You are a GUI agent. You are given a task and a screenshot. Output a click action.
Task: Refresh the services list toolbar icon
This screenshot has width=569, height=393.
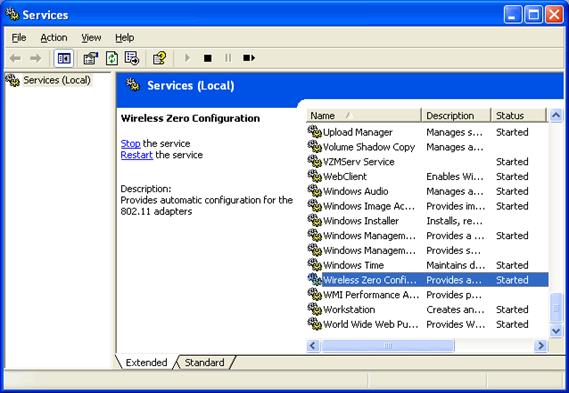point(112,58)
